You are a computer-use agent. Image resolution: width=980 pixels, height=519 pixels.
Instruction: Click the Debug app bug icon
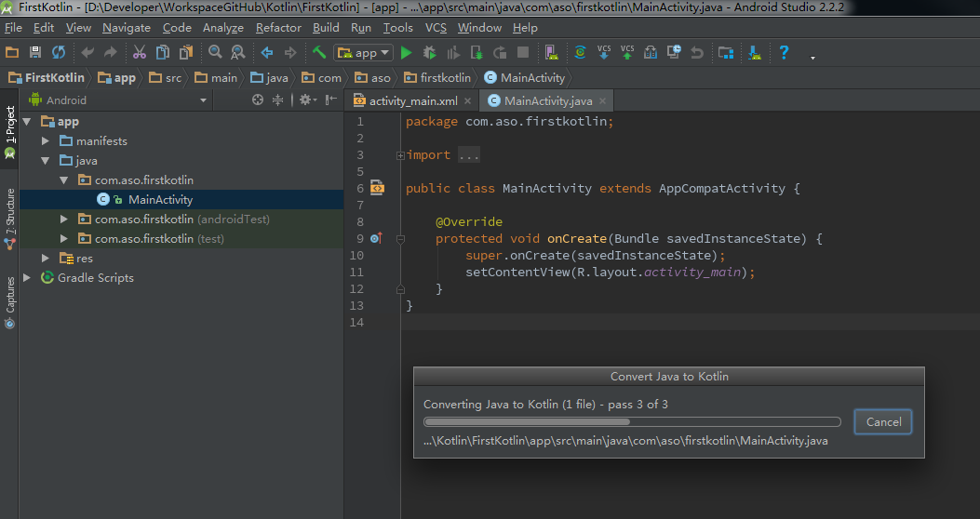[x=429, y=52]
